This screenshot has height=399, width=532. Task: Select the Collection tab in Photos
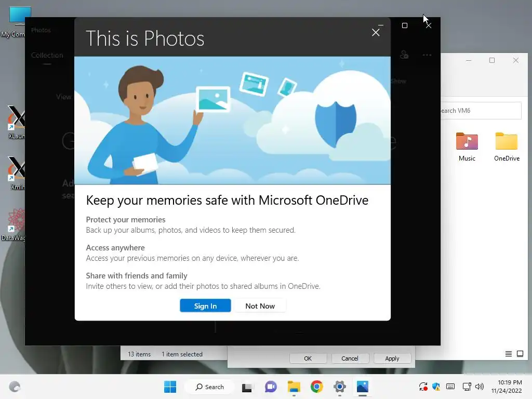pyautogui.click(x=47, y=55)
